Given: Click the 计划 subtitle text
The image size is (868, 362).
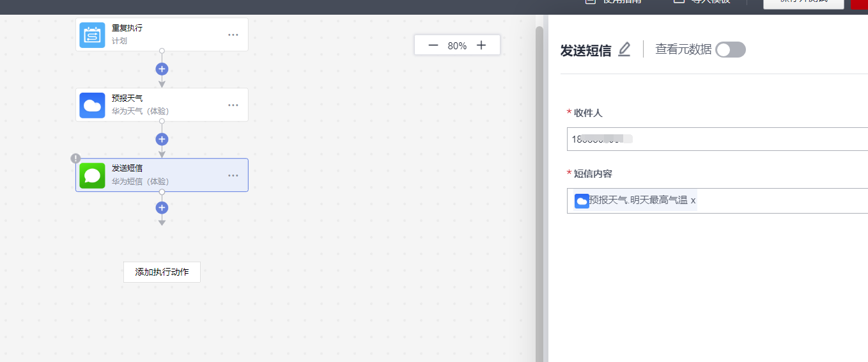Looking at the screenshot, I should tap(120, 41).
